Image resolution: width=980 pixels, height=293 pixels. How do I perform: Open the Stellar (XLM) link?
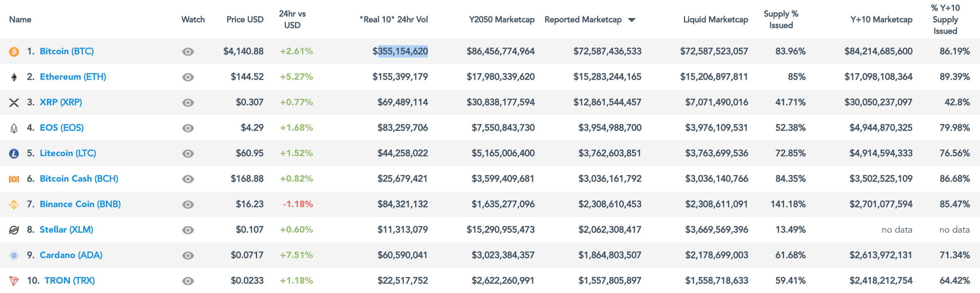point(67,230)
